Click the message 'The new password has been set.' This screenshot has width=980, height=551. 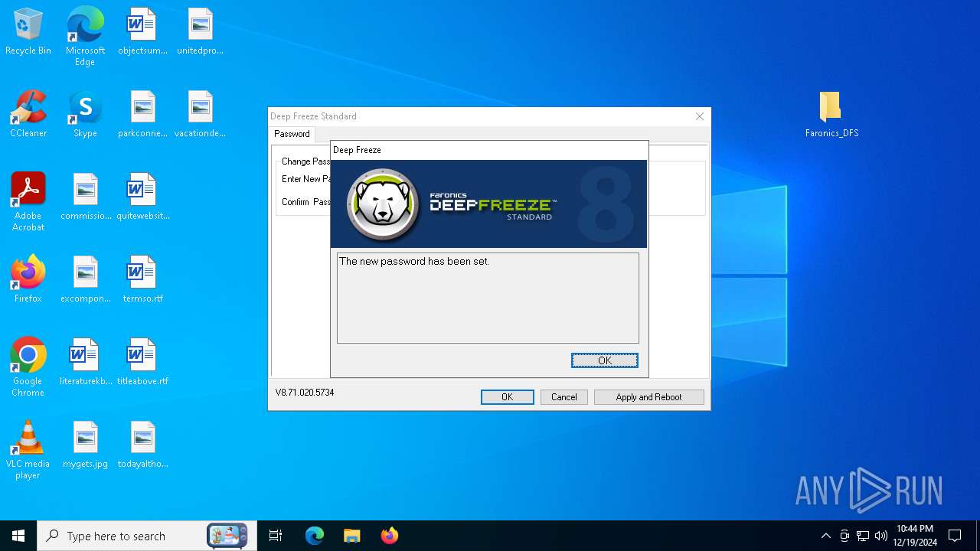coord(414,262)
